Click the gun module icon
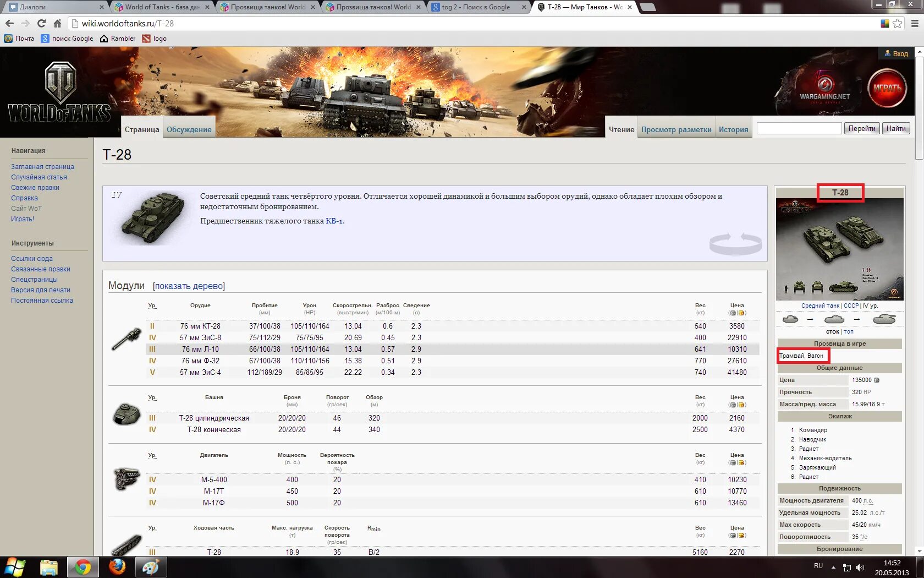This screenshot has height=578, width=924. [x=127, y=339]
